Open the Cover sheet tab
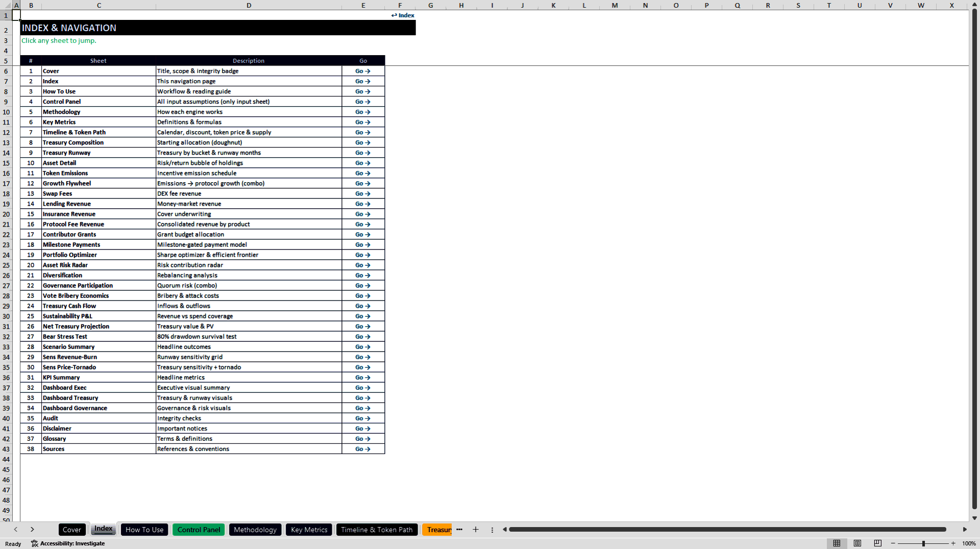Screen dimensions: 980x549 tap(72, 530)
